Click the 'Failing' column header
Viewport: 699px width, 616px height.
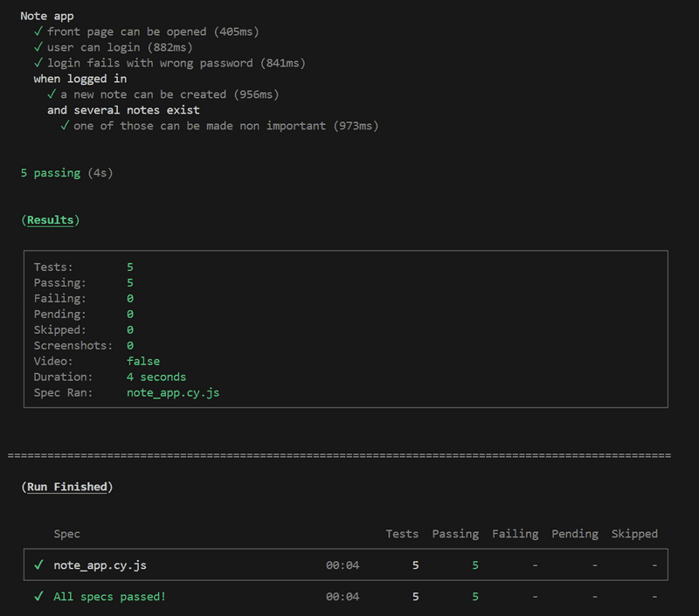516,534
